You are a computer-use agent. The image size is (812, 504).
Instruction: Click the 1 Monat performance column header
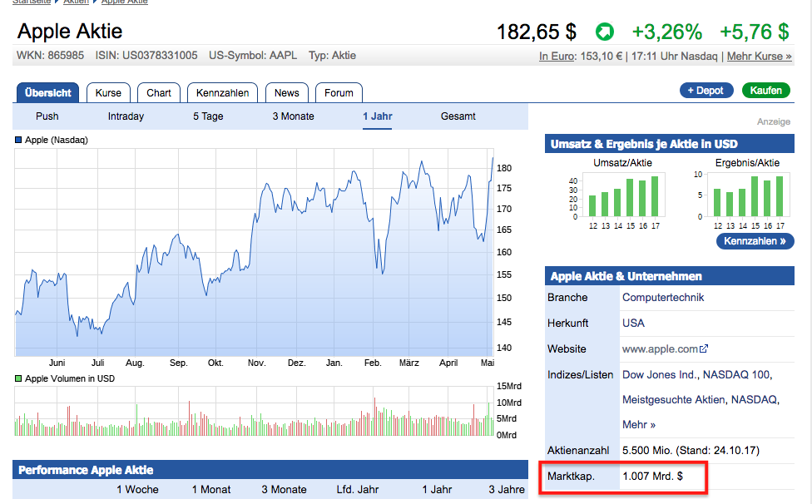coord(211,490)
